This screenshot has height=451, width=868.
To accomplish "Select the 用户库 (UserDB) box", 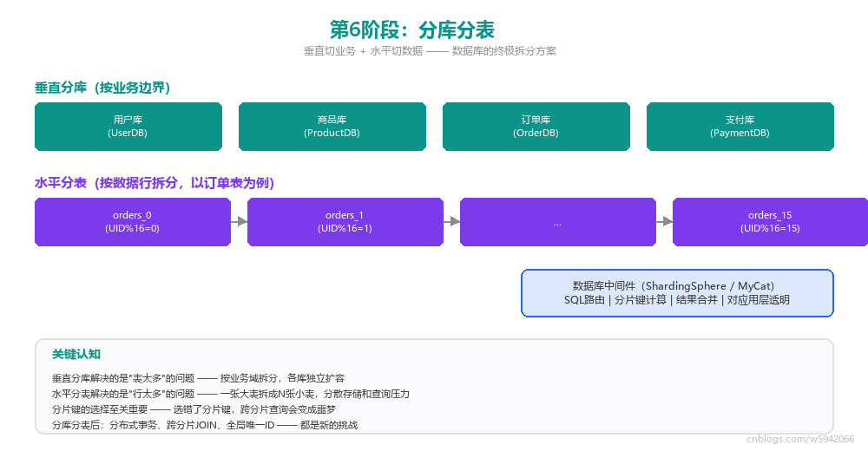I will [128, 126].
